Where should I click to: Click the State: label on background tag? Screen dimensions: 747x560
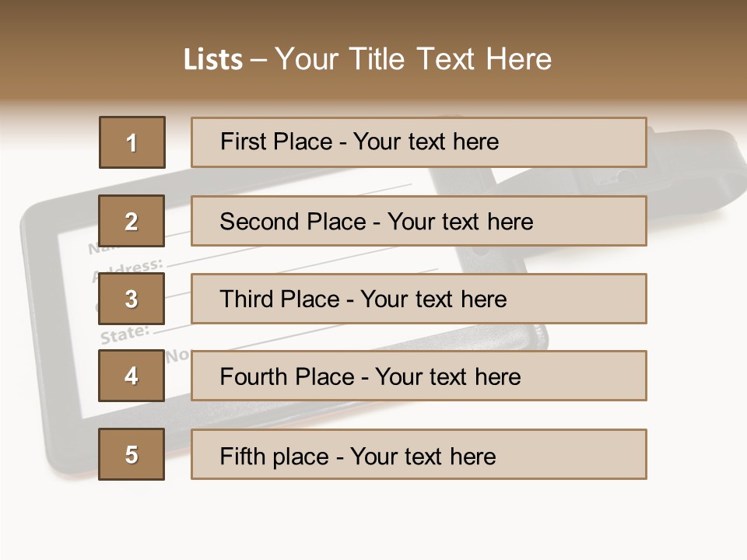tap(124, 334)
